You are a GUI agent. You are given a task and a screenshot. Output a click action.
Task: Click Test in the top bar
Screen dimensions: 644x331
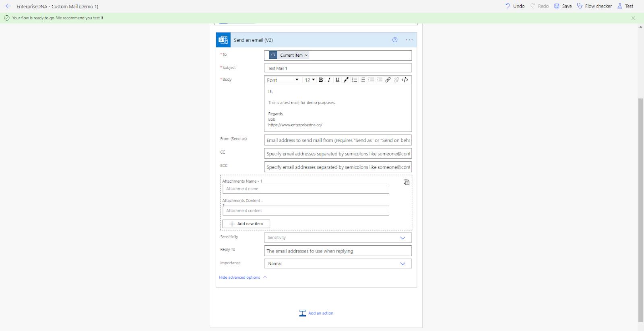(625, 6)
